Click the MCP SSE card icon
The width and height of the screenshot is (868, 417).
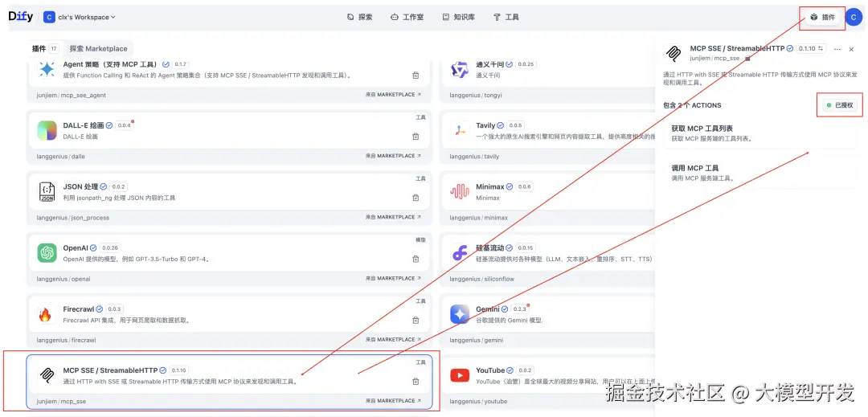[47, 375]
